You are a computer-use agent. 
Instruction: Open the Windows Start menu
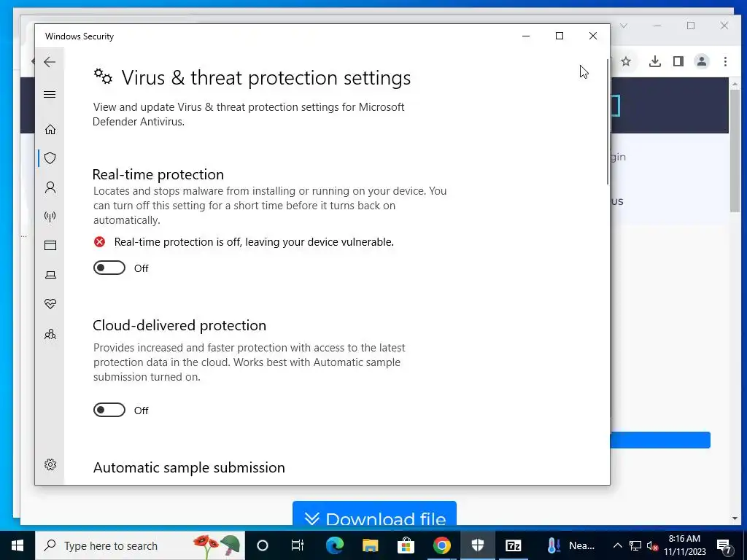point(18,545)
